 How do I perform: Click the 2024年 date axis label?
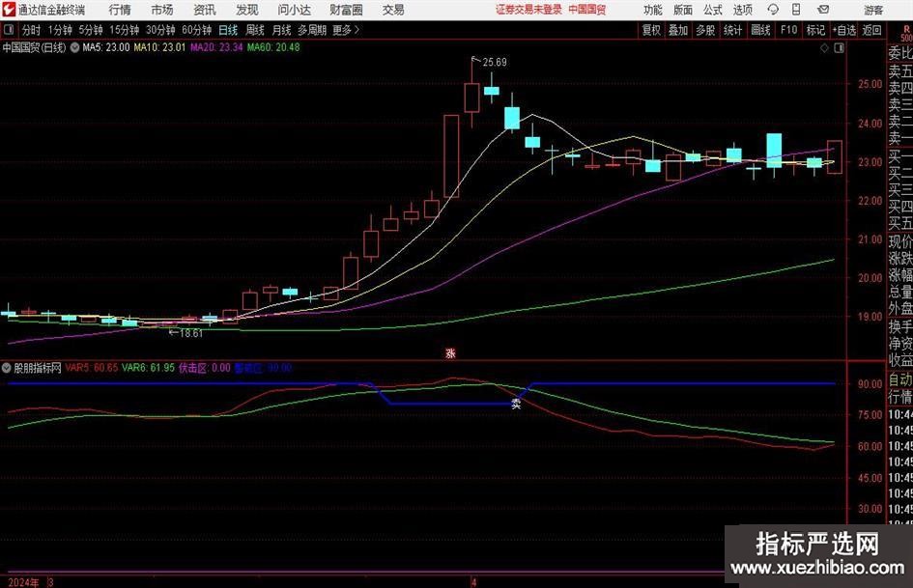click(x=24, y=582)
